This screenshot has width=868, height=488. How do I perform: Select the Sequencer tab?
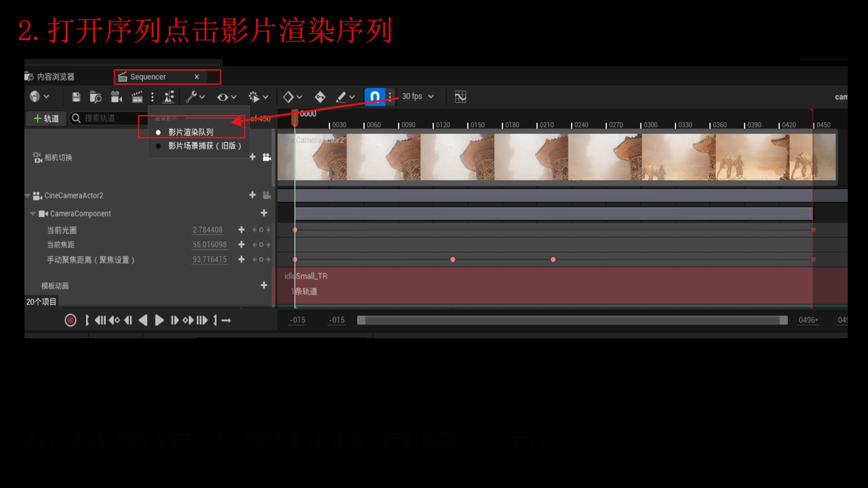click(x=148, y=77)
